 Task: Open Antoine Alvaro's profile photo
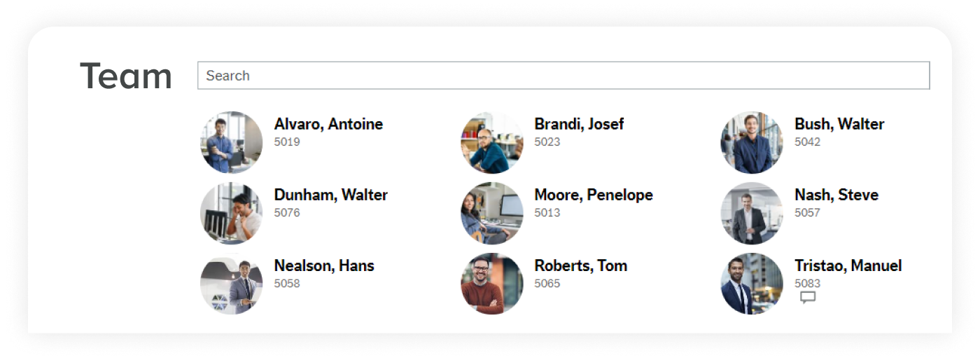232,142
